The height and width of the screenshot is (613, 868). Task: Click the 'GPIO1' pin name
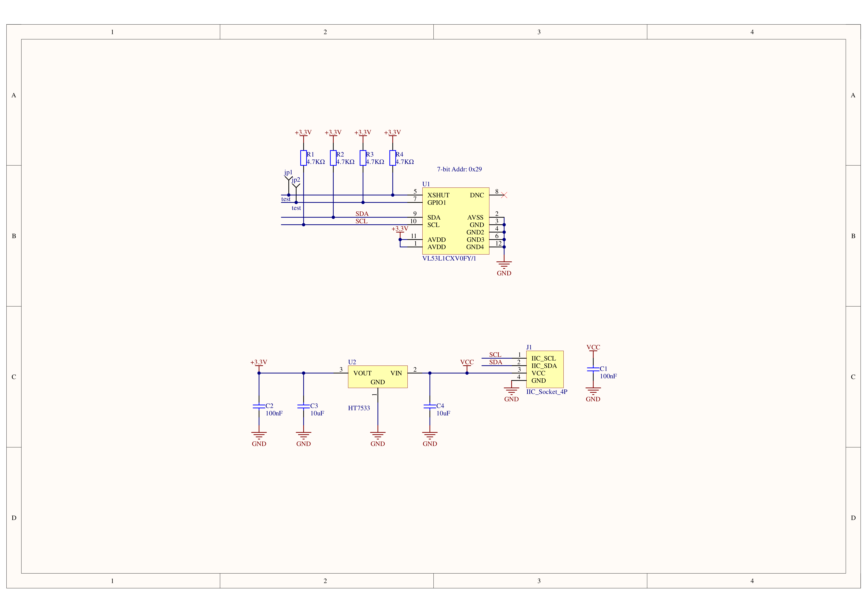click(437, 203)
